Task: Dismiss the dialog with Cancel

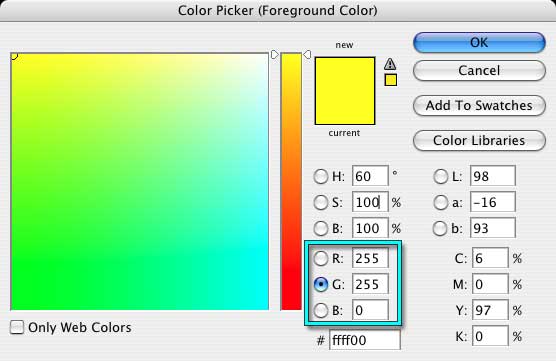Action: pos(479,70)
